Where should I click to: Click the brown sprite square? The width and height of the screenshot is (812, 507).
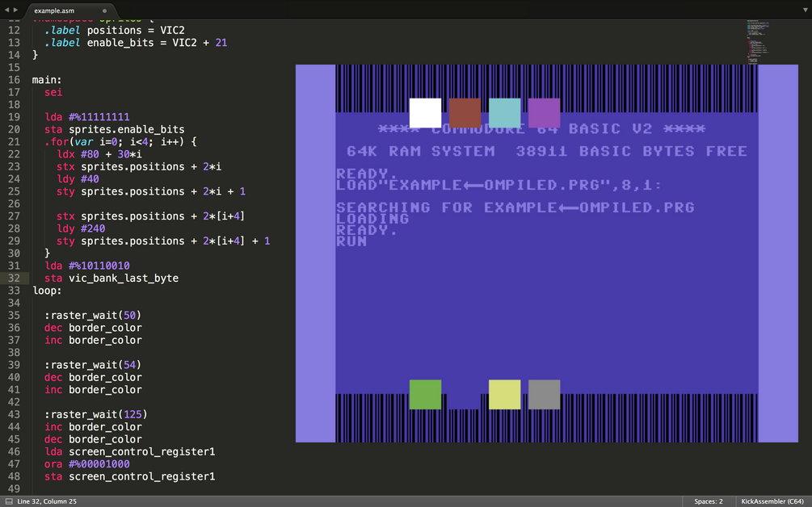pyautogui.click(x=465, y=113)
